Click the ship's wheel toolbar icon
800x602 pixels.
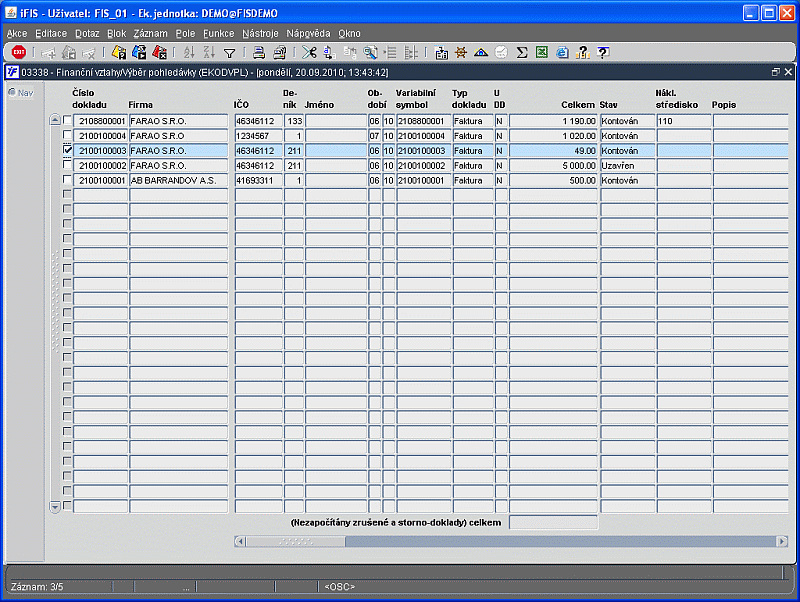[x=461, y=52]
